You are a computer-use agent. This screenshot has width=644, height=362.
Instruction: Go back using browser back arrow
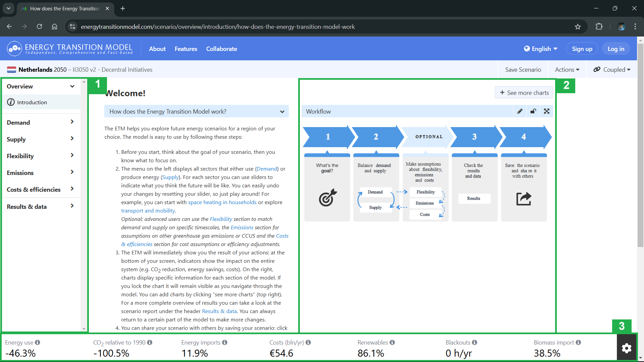(x=9, y=26)
